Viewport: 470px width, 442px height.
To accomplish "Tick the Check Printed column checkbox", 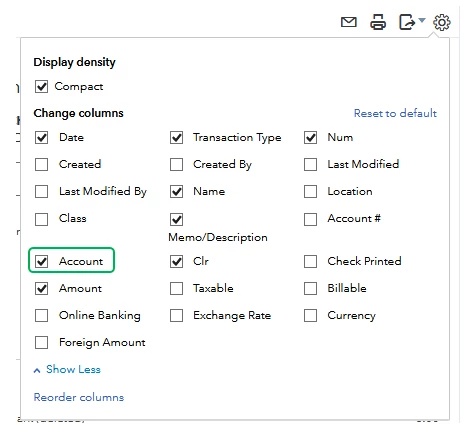I will coord(310,261).
